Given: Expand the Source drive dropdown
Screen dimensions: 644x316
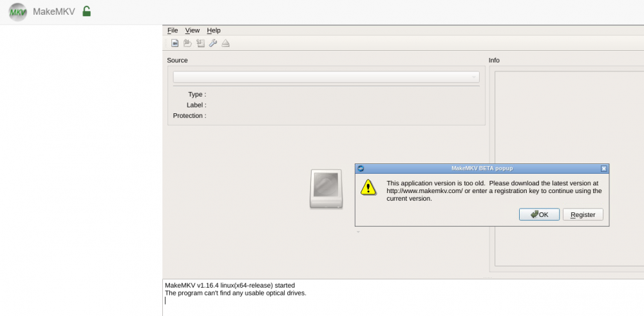Looking at the screenshot, I should click(326, 77).
